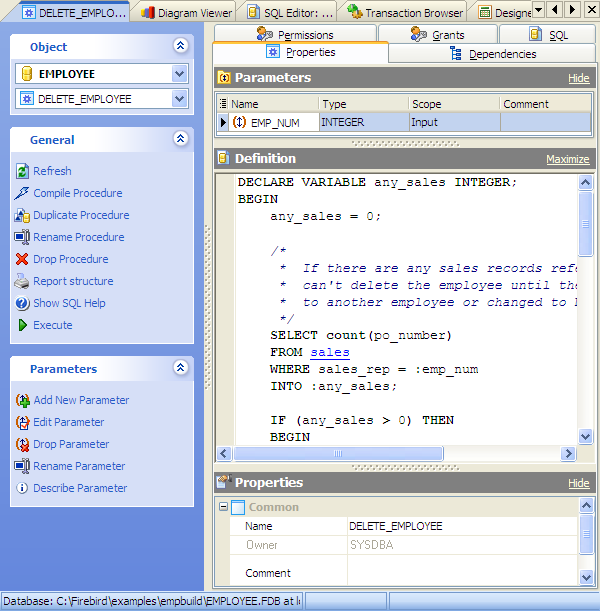Image resolution: width=600 pixels, height=611 pixels.
Task: Click the INTEGER type cell
Action: (364, 122)
